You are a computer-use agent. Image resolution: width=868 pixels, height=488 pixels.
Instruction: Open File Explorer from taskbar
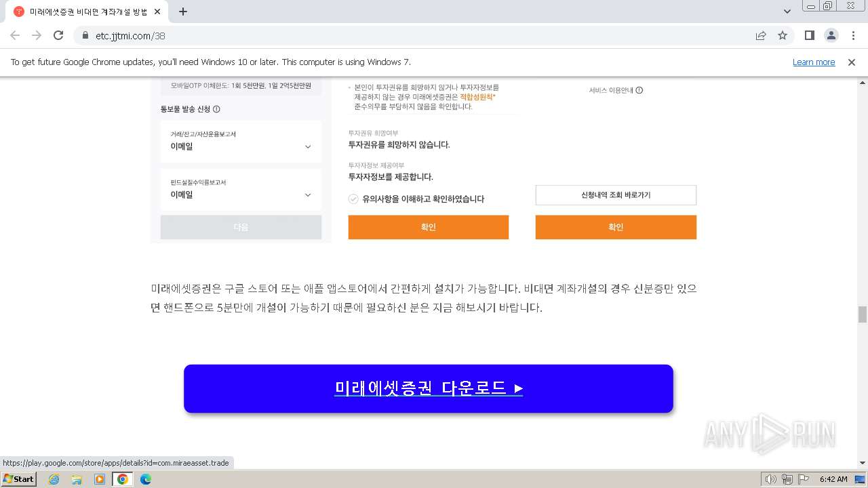[x=77, y=479]
